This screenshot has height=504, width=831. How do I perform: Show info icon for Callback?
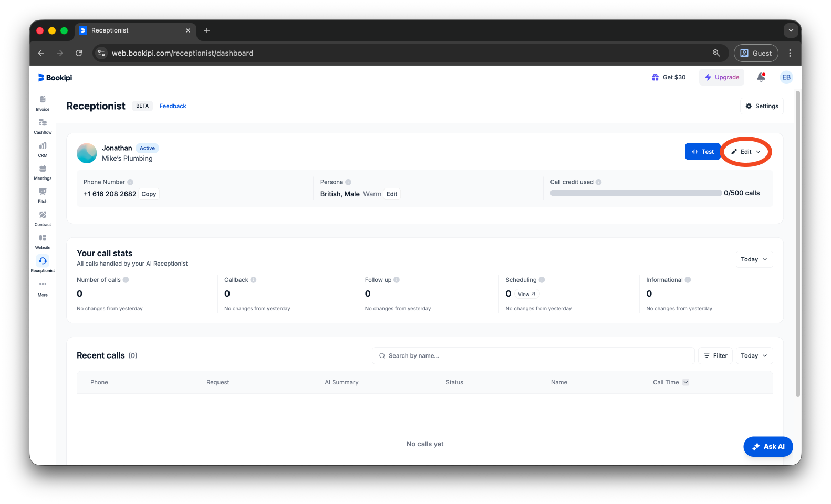[253, 280]
